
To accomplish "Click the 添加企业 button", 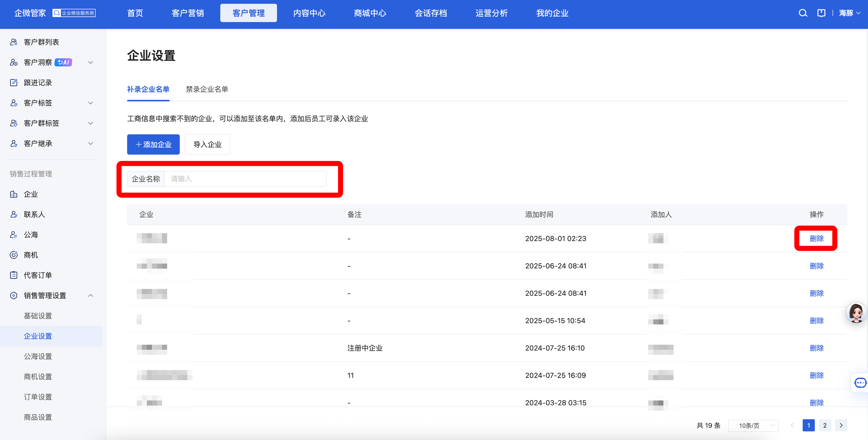I will pyautogui.click(x=153, y=144).
